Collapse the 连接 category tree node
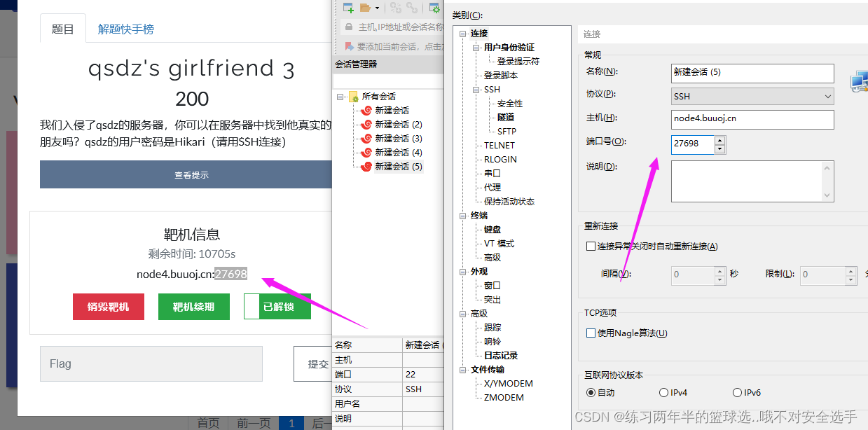The image size is (868, 430). tap(462, 33)
